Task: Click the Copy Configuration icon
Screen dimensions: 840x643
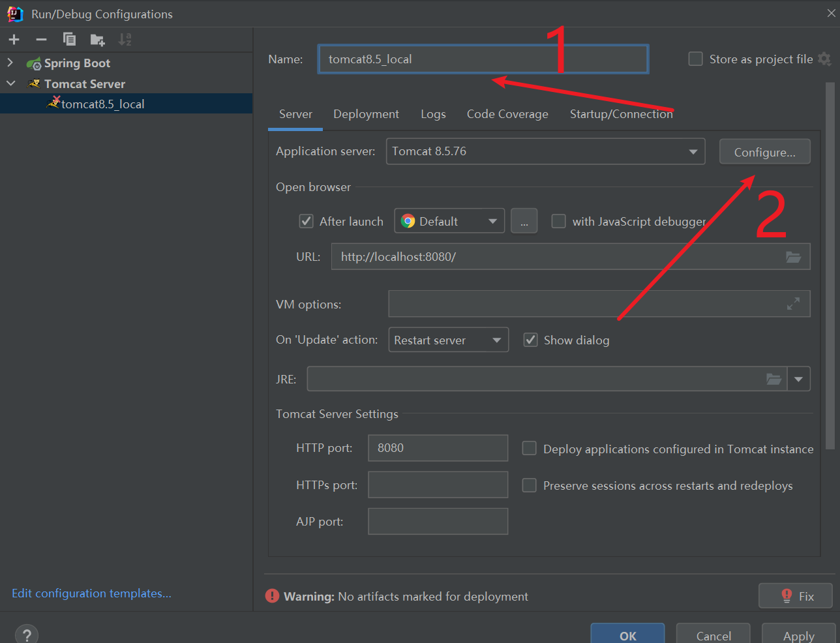Action: tap(69, 40)
